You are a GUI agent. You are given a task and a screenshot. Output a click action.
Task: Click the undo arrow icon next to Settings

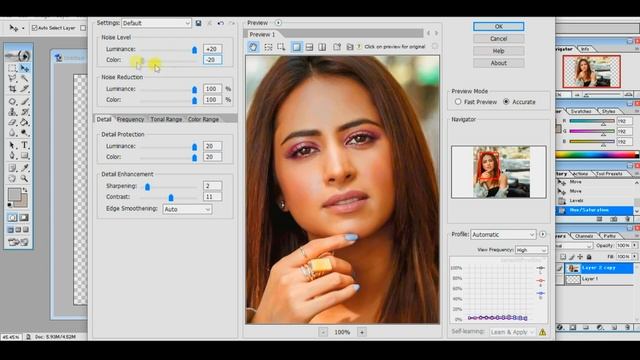click(x=221, y=23)
